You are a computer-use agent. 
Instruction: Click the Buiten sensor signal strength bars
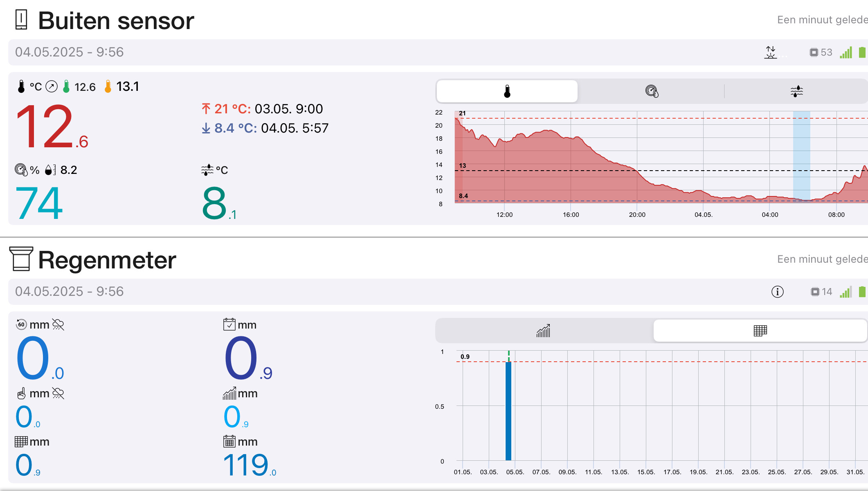click(x=846, y=52)
